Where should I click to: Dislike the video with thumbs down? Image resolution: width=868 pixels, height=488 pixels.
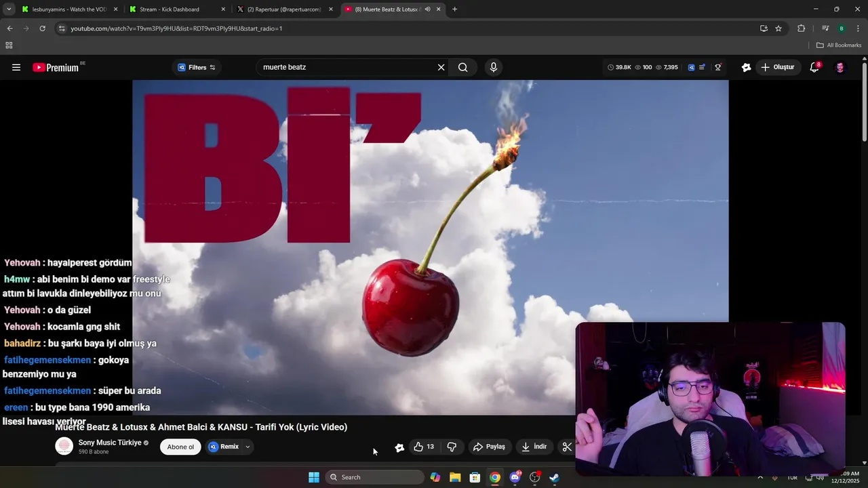pos(452,447)
